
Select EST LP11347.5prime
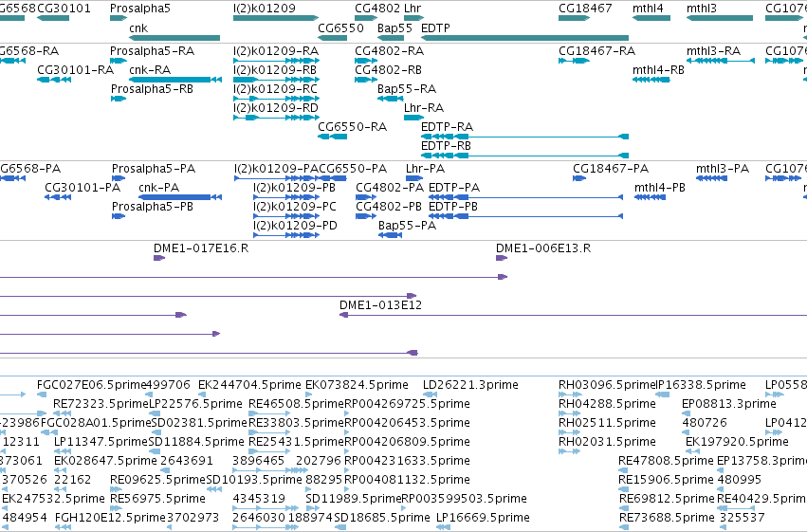pos(101,442)
